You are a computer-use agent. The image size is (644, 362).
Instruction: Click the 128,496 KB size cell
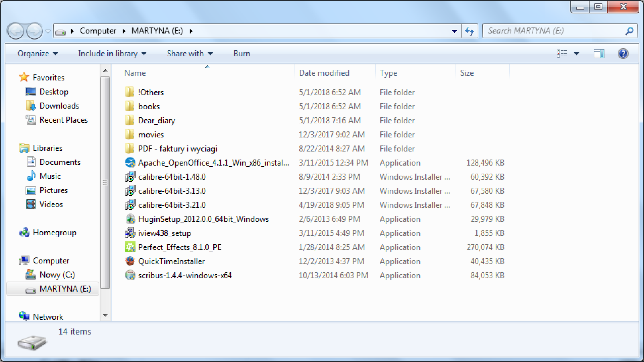coord(485,163)
